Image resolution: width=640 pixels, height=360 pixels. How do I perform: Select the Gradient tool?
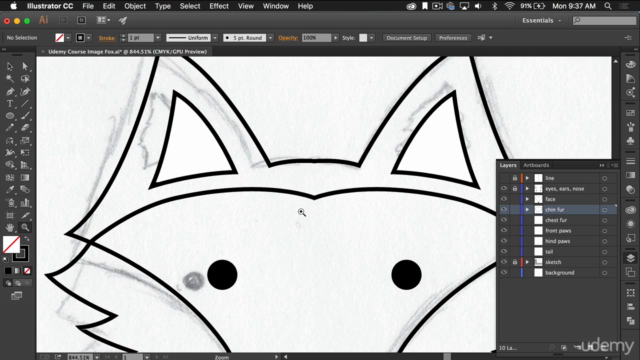tap(25, 178)
